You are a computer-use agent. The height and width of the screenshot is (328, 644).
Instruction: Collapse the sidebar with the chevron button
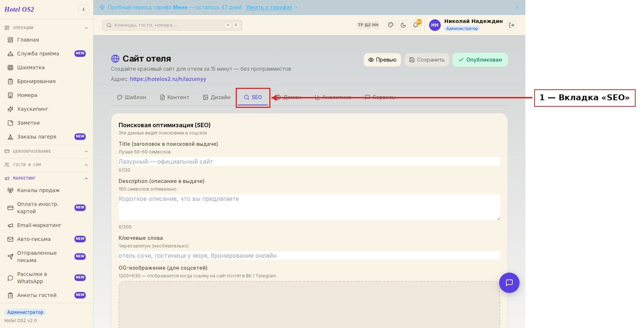point(84,9)
